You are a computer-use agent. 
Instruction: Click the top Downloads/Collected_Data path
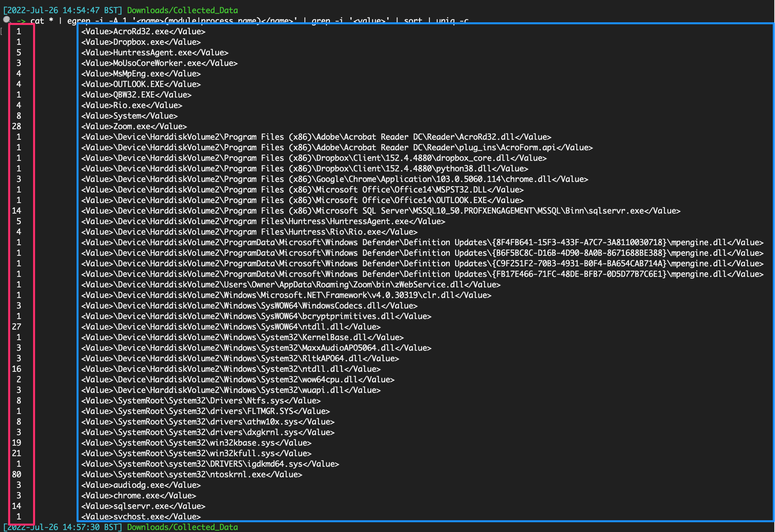coord(183,10)
